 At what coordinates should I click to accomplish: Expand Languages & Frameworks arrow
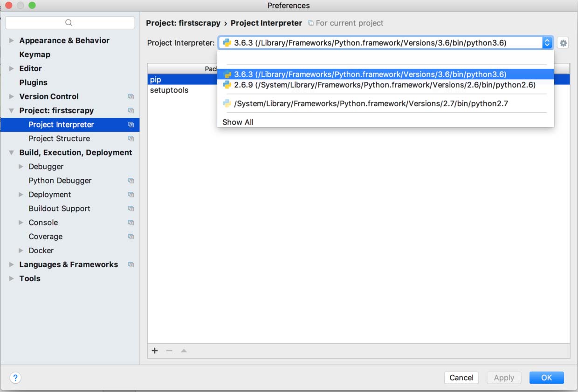[x=12, y=264]
